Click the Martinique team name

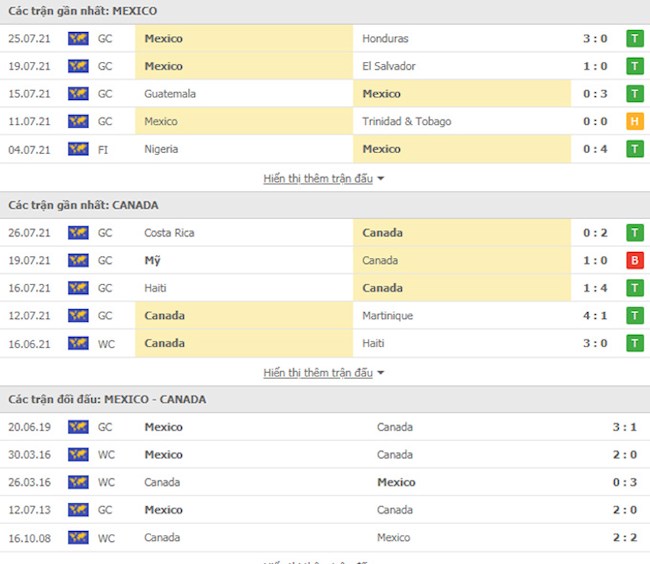click(388, 316)
